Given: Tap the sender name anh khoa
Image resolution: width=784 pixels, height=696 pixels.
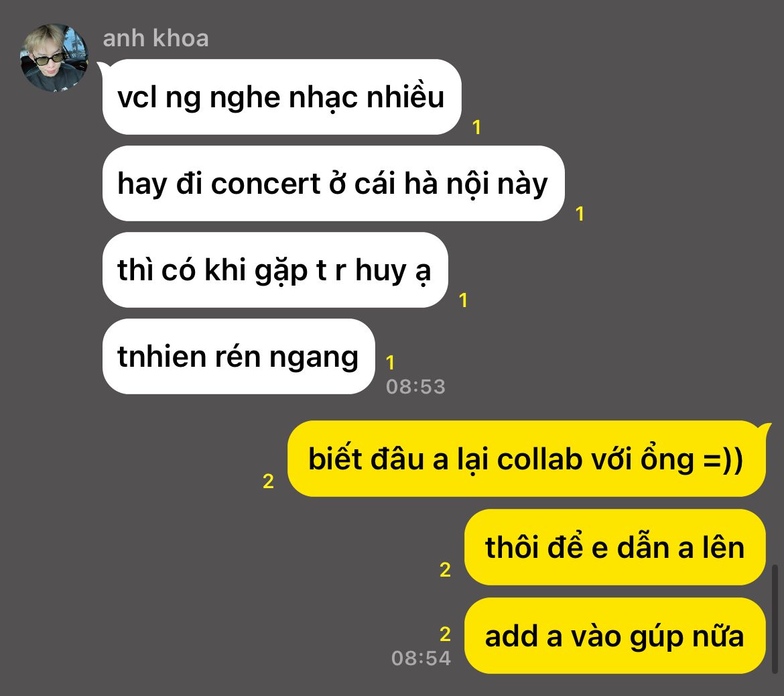Looking at the screenshot, I should coord(155,38).
